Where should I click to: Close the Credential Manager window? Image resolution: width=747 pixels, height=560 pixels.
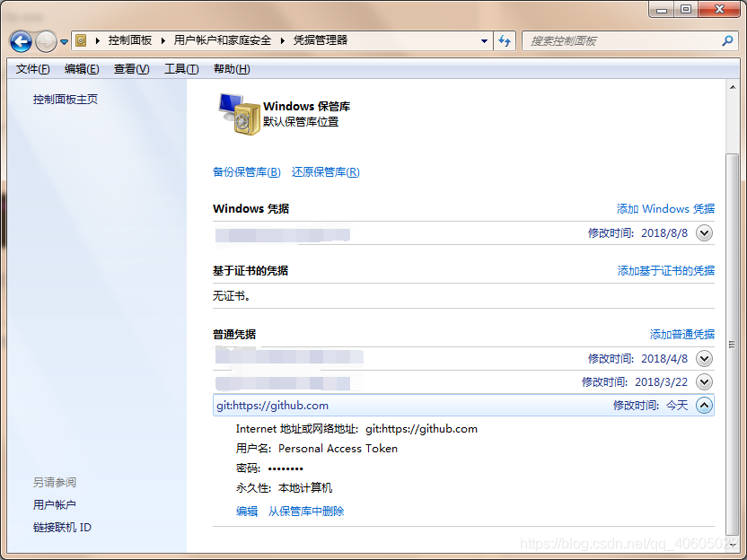719,10
